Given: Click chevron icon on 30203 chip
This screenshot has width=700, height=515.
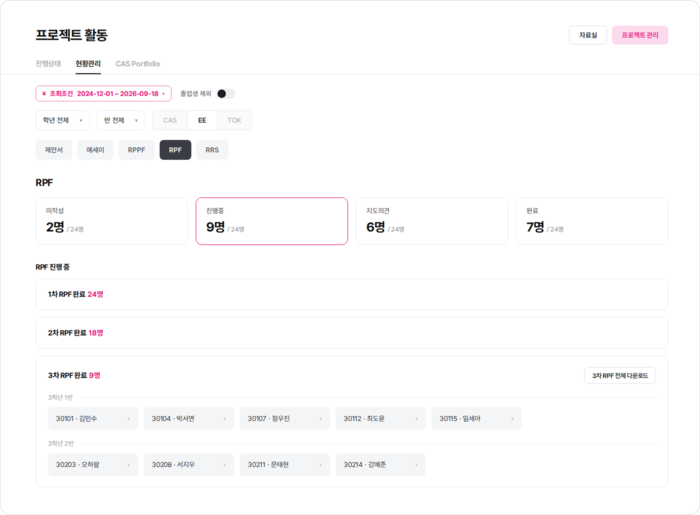Looking at the screenshot, I should click(129, 465).
